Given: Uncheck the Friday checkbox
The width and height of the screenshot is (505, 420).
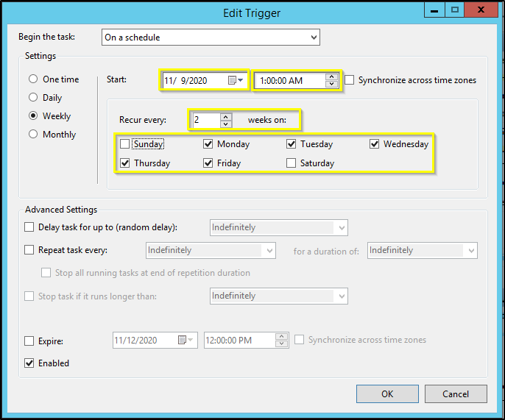Looking at the screenshot, I should [208, 163].
